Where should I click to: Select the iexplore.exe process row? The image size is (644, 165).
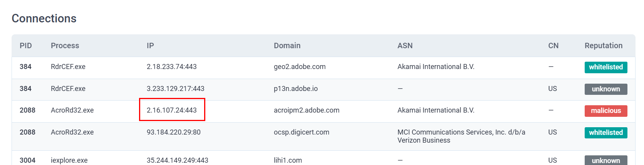pos(69,160)
